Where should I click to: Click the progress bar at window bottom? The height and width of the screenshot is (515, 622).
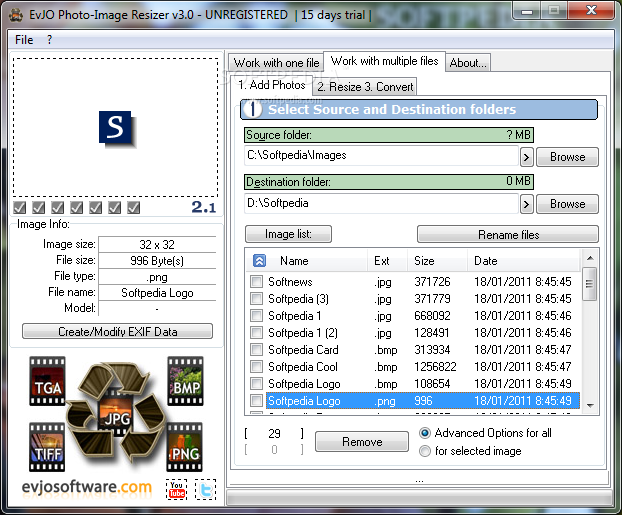419,498
